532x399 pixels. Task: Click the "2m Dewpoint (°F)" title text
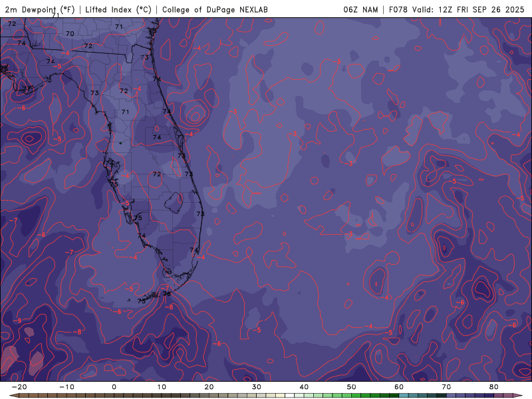point(40,9)
